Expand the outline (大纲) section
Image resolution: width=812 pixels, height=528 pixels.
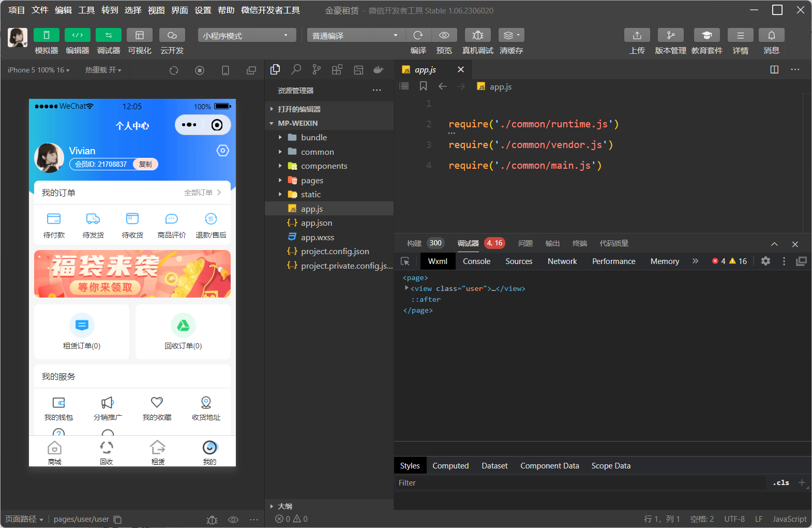(x=329, y=506)
